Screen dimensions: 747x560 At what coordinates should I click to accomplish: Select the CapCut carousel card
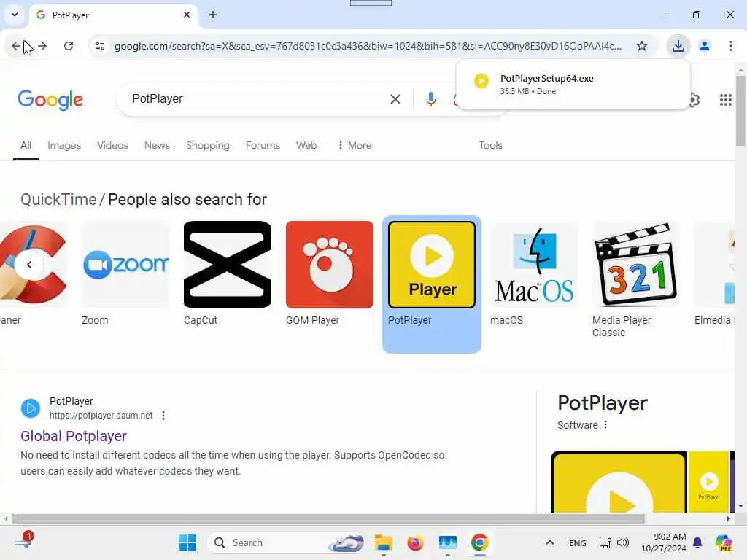pyautogui.click(x=228, y=274)
